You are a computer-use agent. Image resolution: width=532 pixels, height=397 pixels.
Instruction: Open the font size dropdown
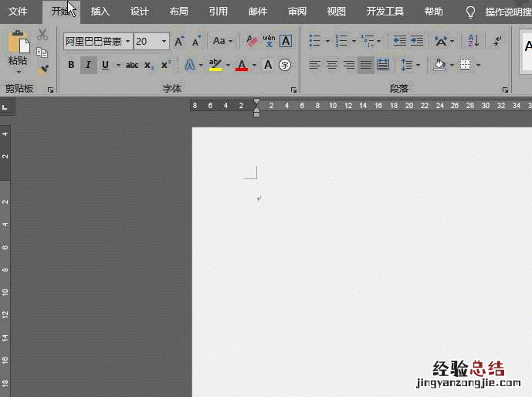click(164, 41)
